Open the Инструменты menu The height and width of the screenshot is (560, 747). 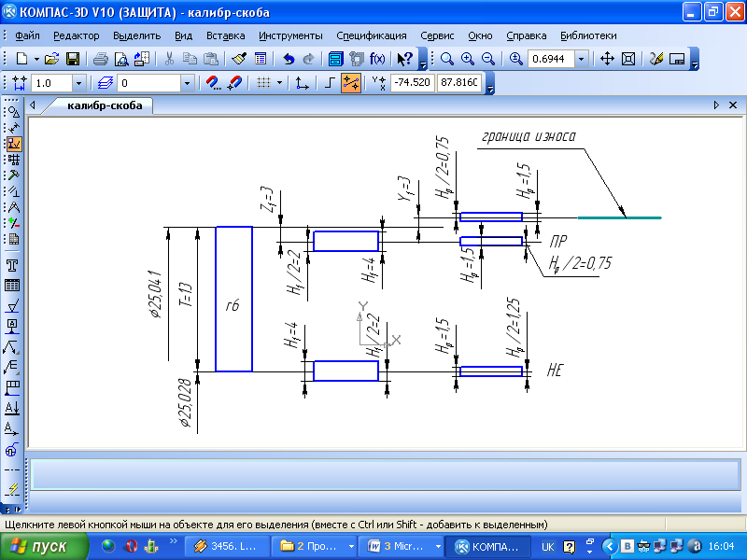290,35
